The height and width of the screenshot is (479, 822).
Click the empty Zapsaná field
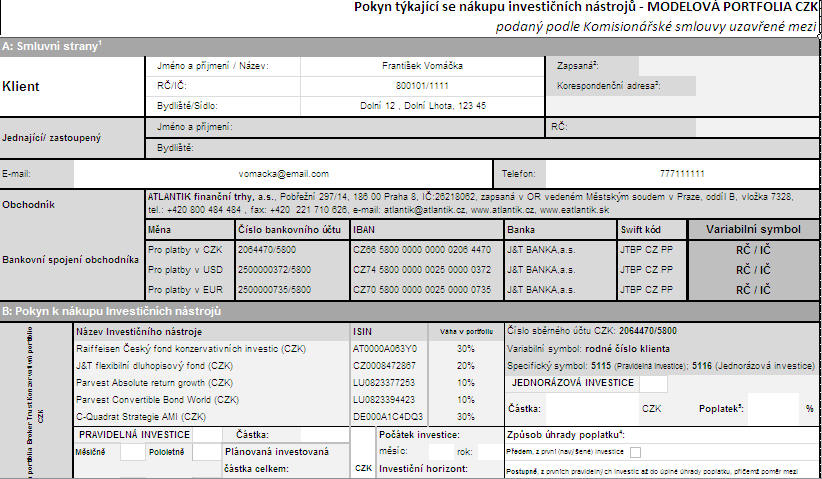(728, 66)
